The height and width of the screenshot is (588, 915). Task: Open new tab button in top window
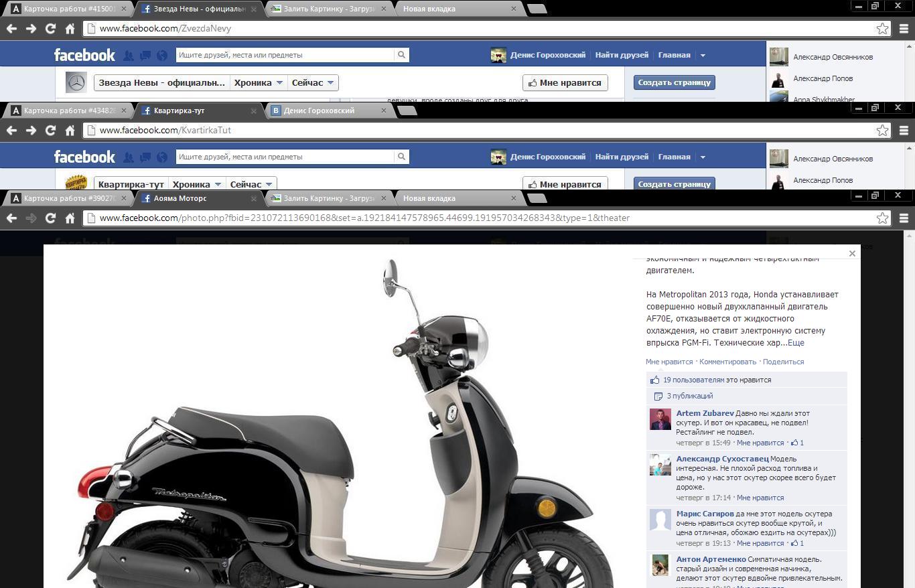click(537, 9)
